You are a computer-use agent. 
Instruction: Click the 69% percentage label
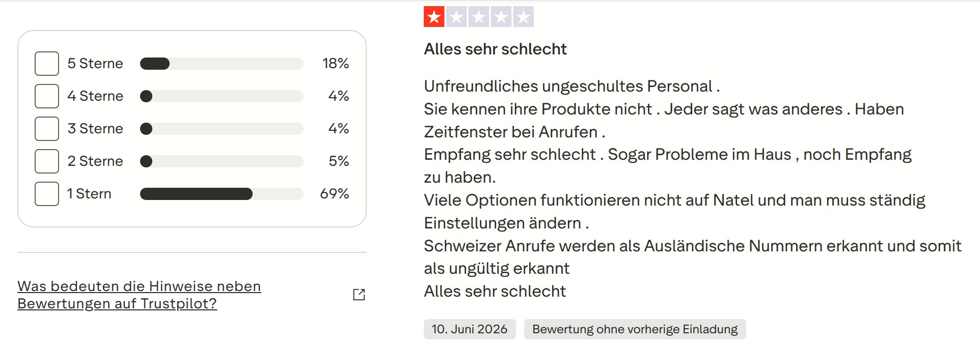(x=334, y=194)
